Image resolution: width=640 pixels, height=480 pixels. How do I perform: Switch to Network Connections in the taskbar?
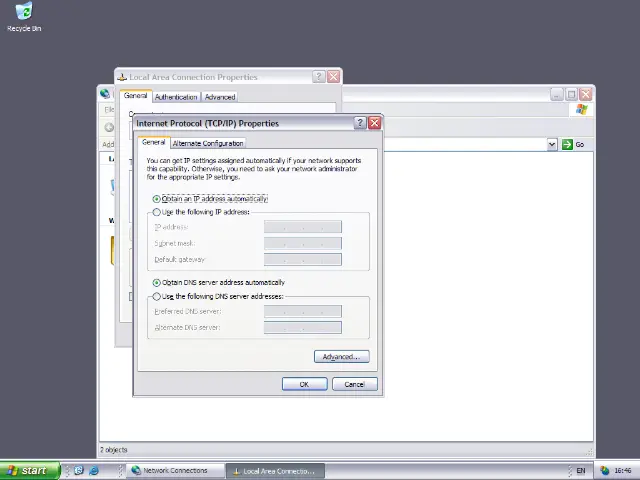coord(170,470)
